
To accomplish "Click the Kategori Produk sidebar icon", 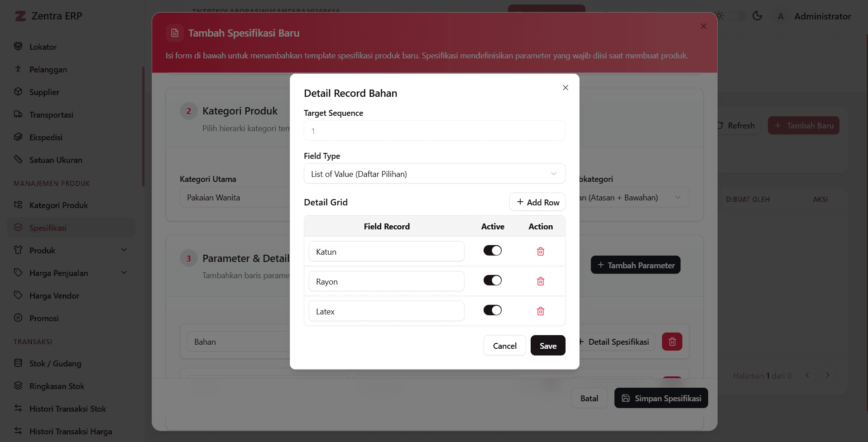I will coord(18,204).
